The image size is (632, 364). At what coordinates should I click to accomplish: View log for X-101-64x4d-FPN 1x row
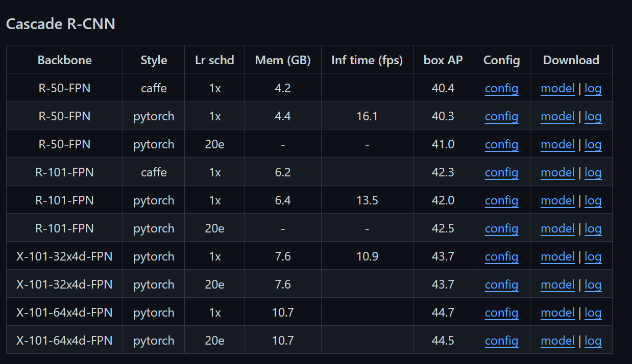593,313
